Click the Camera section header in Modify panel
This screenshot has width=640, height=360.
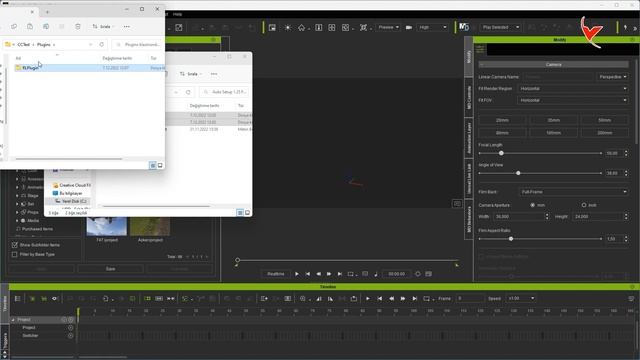coord(553,64)
